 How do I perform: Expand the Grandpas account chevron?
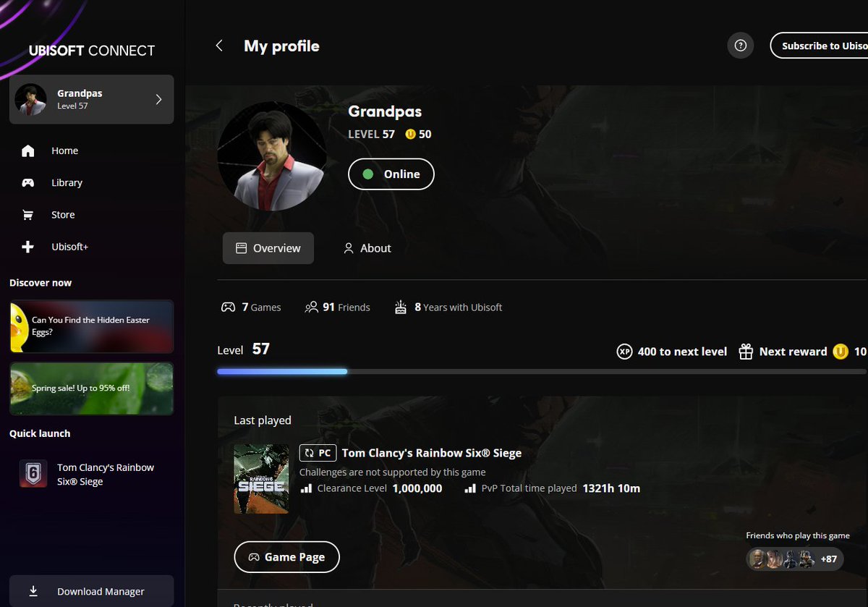(159, 100)
